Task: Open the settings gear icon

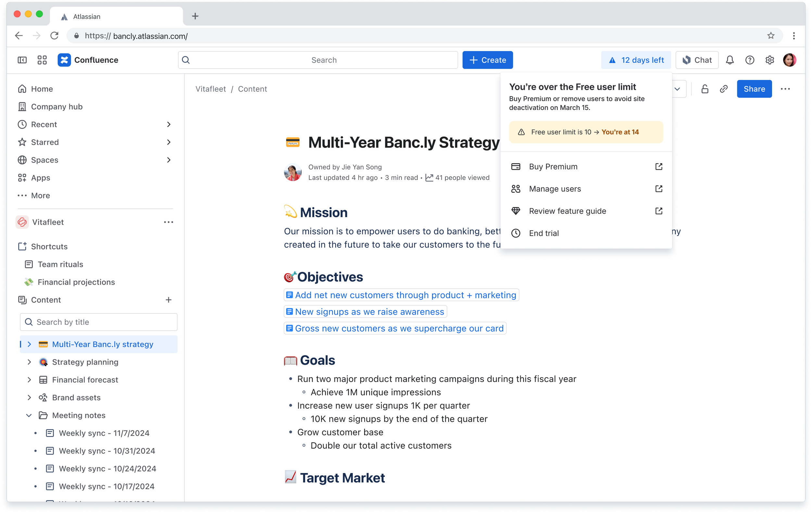Action: [769, 60]
